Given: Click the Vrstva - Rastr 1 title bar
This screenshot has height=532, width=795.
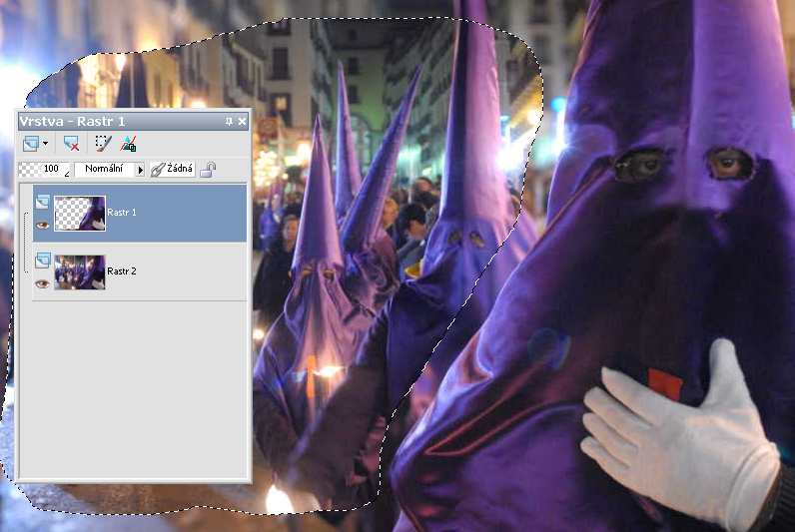Looking at the screenshot, I should coord(134,121).
